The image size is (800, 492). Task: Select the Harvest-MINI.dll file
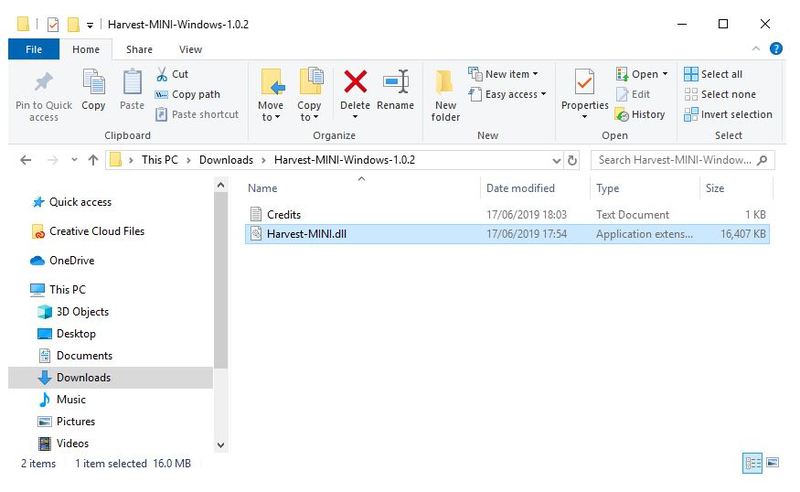point(507,234)
